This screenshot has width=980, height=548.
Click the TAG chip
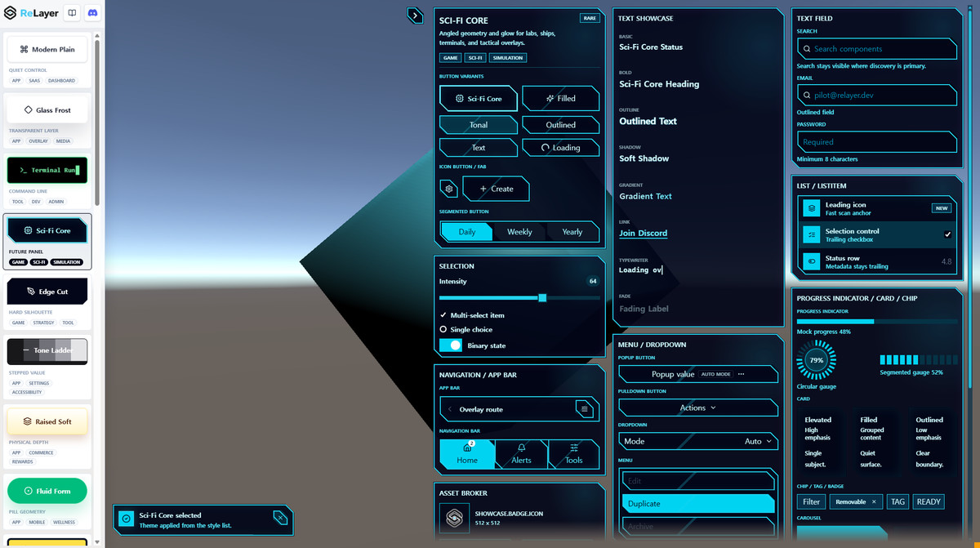pos(898,501)
